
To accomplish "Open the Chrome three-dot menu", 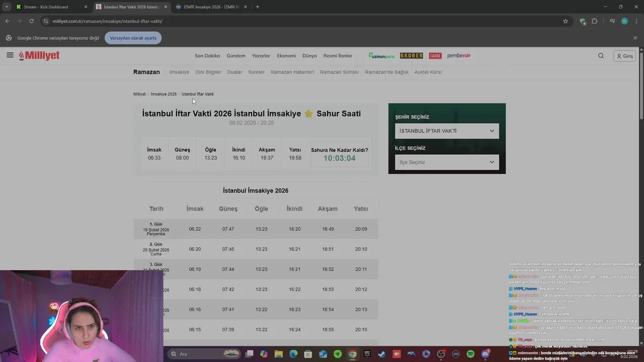I will (636, 21).
